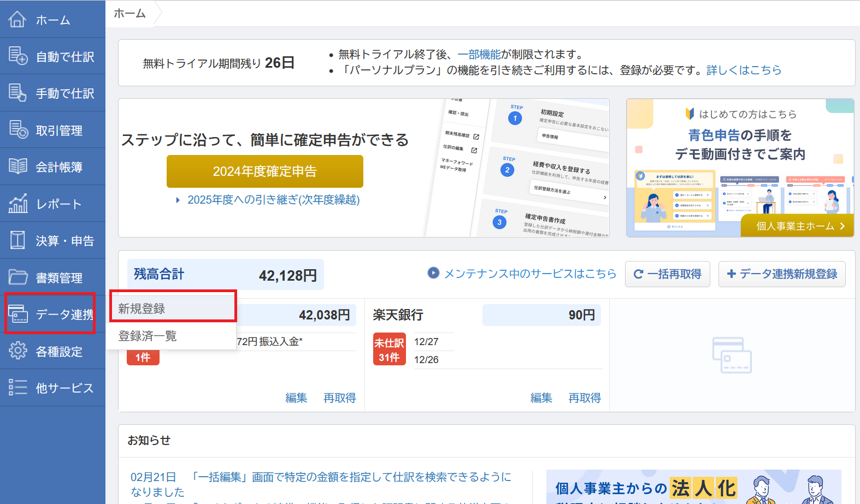Click the reload icon on 一括再取得
This screenshot has width=860, height=504.
[638, 274]
